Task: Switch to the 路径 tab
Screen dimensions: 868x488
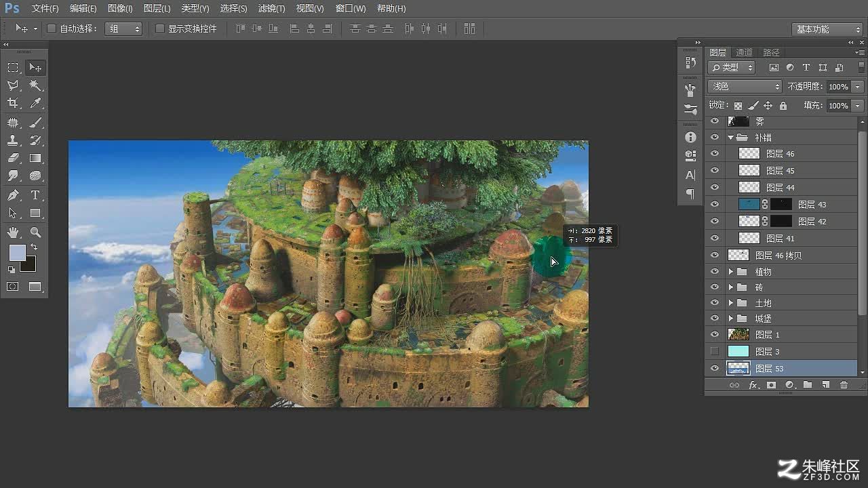Action: [771, 52]
